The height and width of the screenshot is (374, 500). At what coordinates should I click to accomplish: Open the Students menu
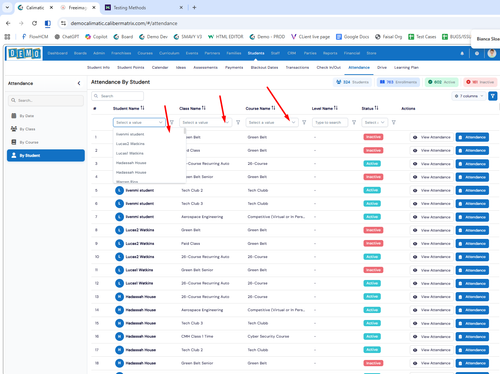coord(256,53)
